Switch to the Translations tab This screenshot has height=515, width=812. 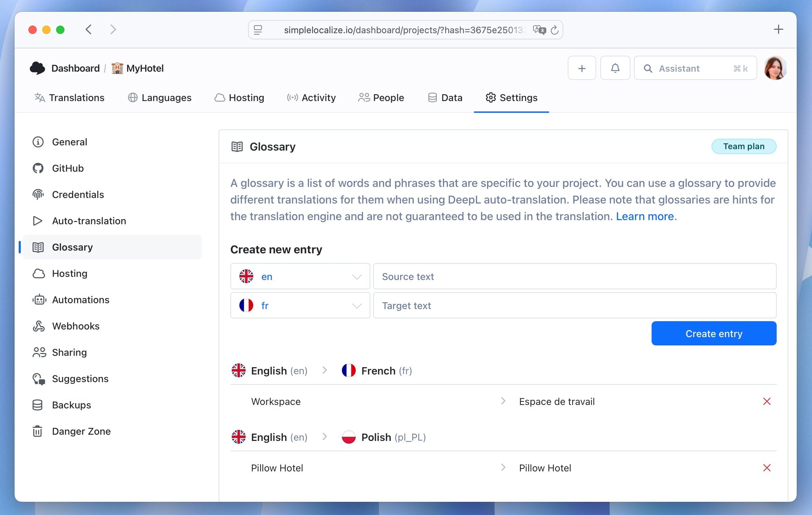[70, 98]
